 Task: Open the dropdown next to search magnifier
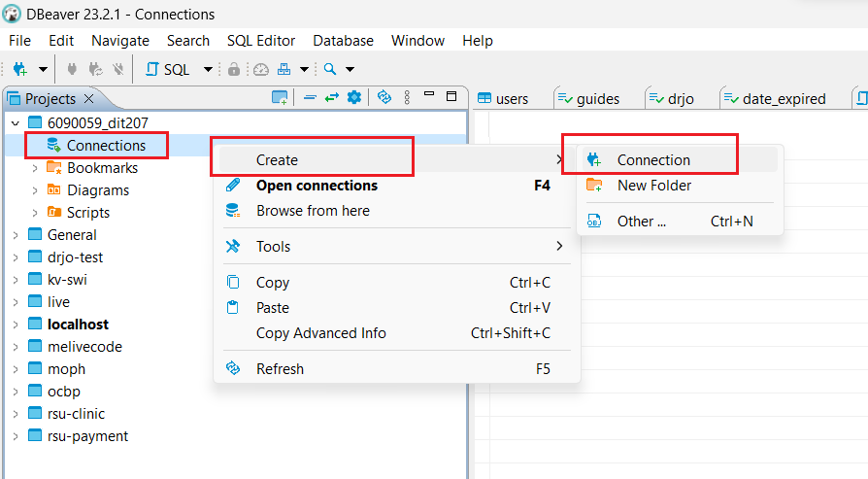click(350, 69)
